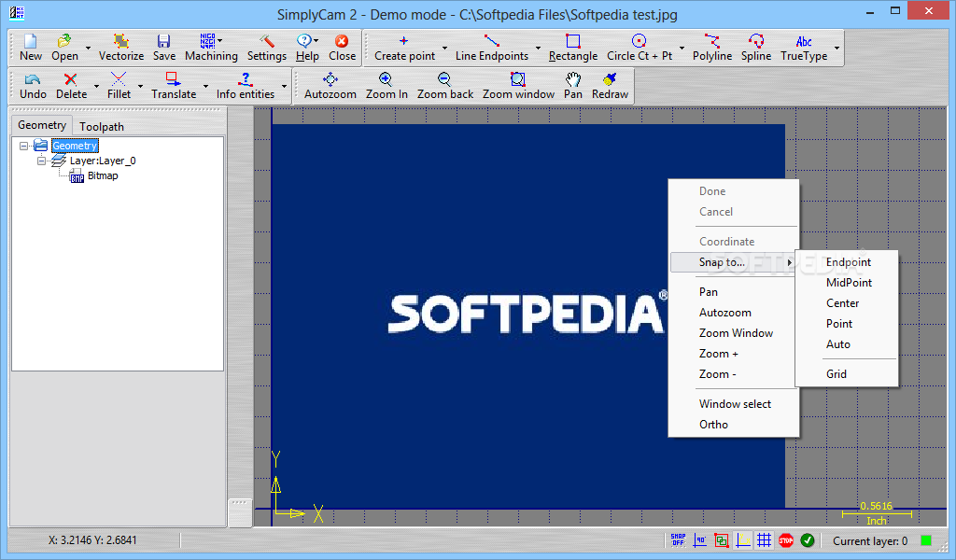Choose Point in the Snap to submenu
The width and height of the screenshot is (956, 560).
pyautogui.click(x=848, y=324)
